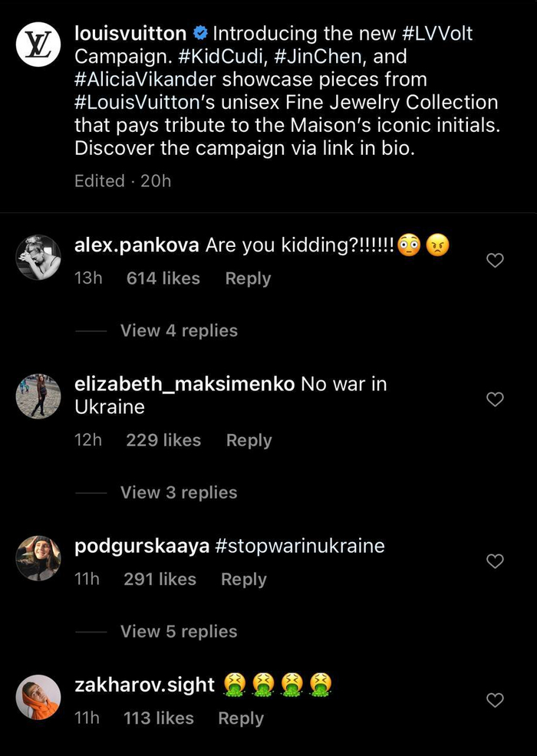This screenshot has width=537, height=756.
Task: Like alex.pankova's comment with the heart
Action: pos(496,261)
